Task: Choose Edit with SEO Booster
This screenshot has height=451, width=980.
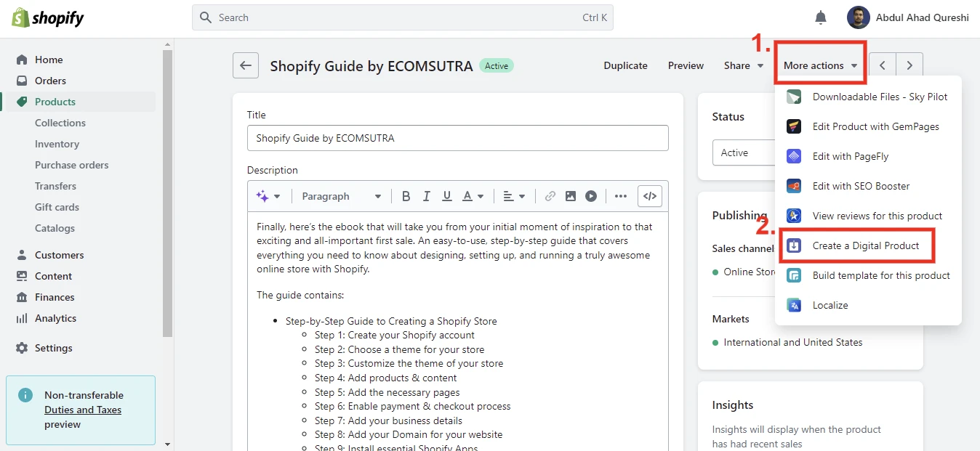Action: pos(868,186)
